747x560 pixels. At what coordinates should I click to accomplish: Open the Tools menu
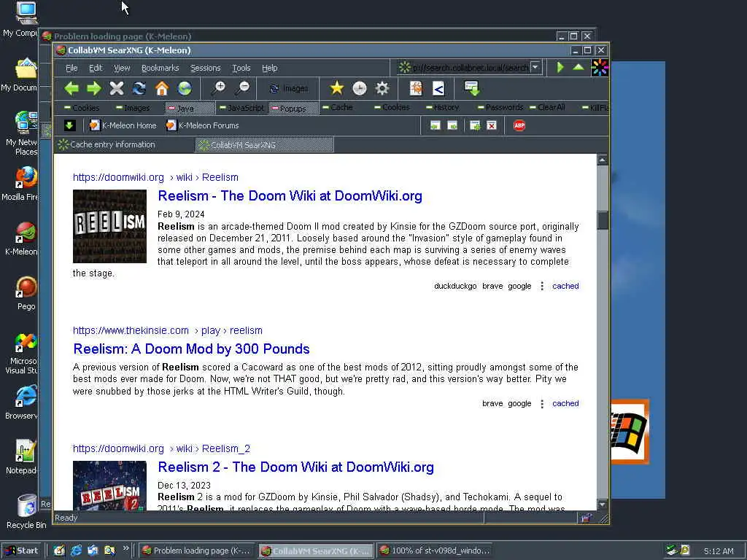(x=241, y=68)
